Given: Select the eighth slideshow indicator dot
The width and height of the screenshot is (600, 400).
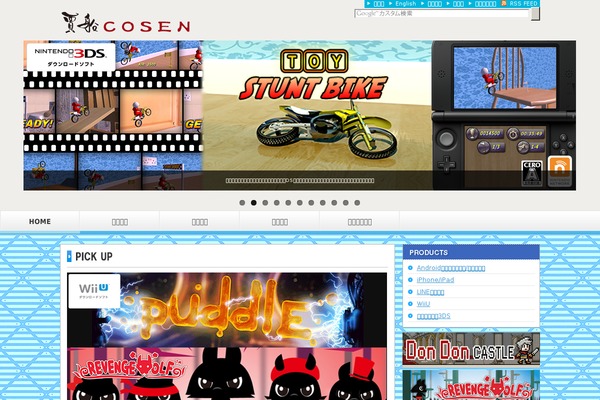Looking at the screenshot, I should 323,202.
